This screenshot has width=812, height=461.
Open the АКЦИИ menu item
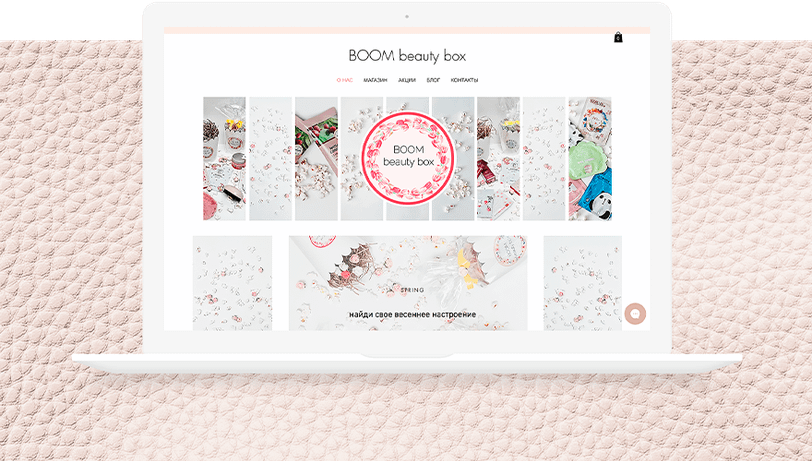point(407,80)
